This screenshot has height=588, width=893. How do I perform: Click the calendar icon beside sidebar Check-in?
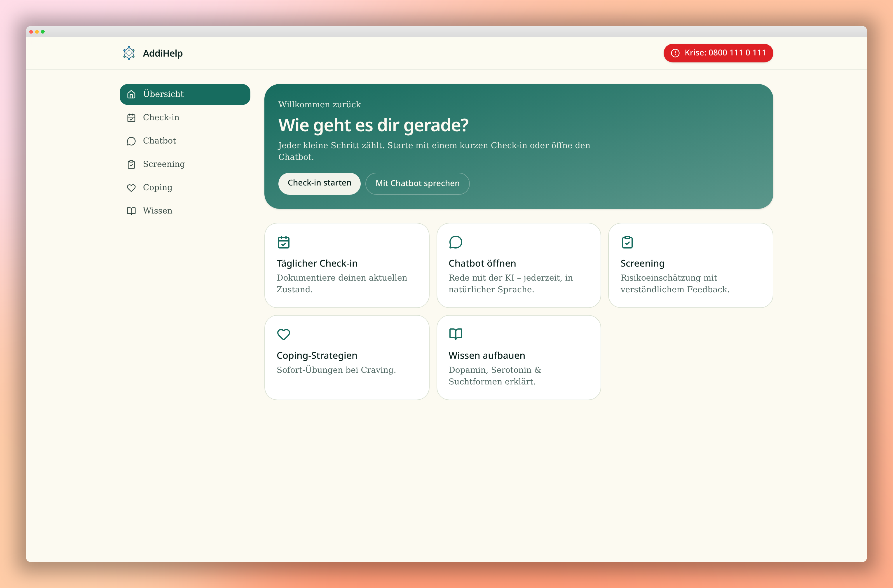click(x=131, y=118)
